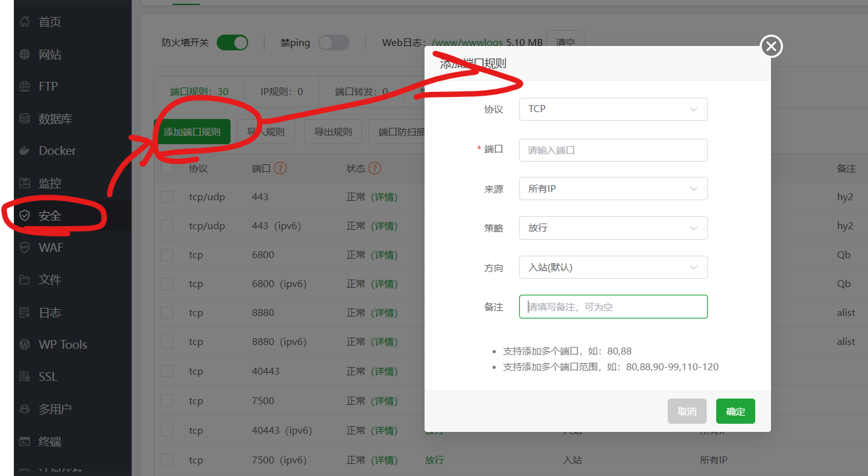Click the WP Tools WordPress icon
The image size is (868, 476).
pos(25,344)
